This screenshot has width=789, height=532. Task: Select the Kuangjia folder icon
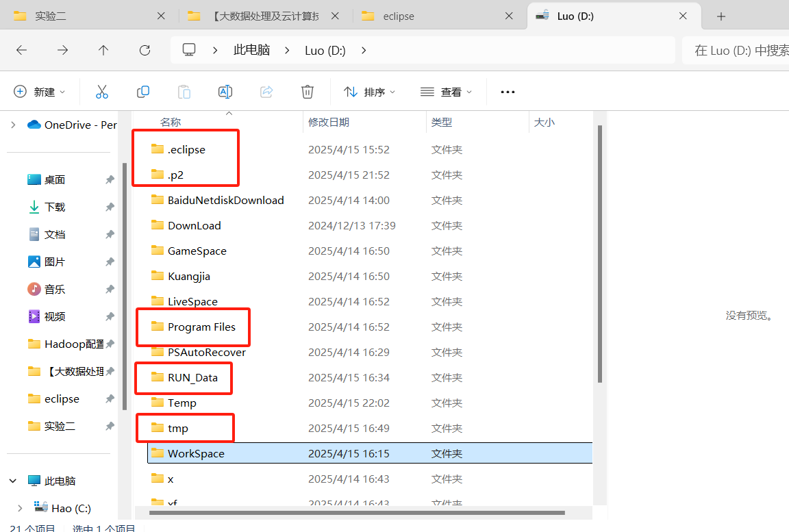(158, 275)
